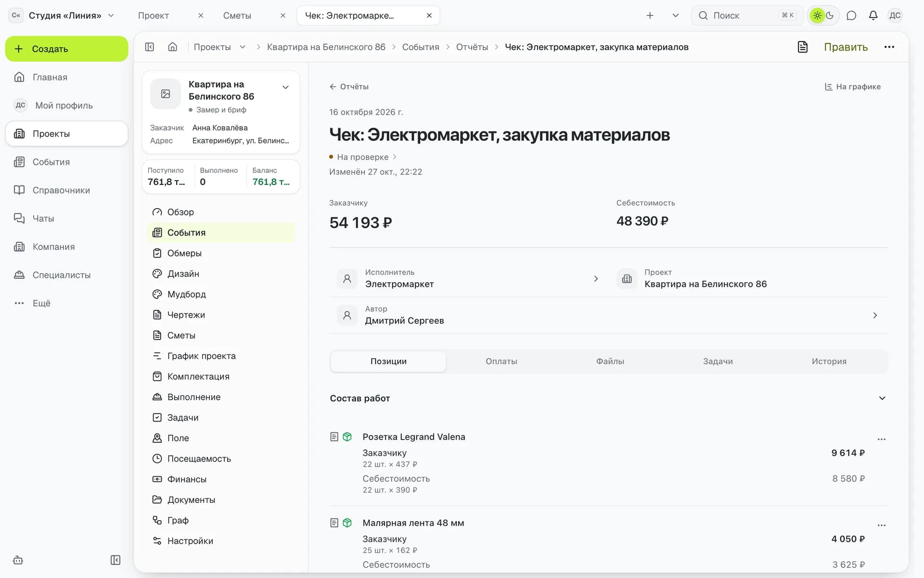The height and width of the screenshot is (578, 924).
Task: Close the Сметы tab
Action: tap(283, 15)
